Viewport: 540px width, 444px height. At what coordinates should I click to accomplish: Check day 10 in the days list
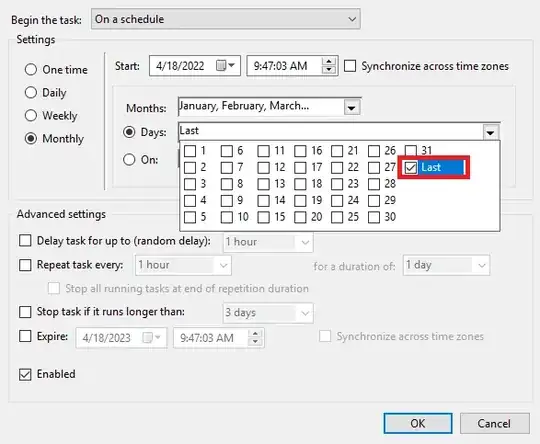point(227,217)
